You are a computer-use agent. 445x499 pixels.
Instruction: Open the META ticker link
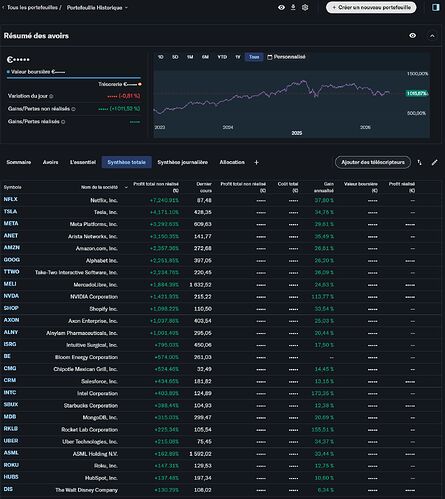[11, 224]
